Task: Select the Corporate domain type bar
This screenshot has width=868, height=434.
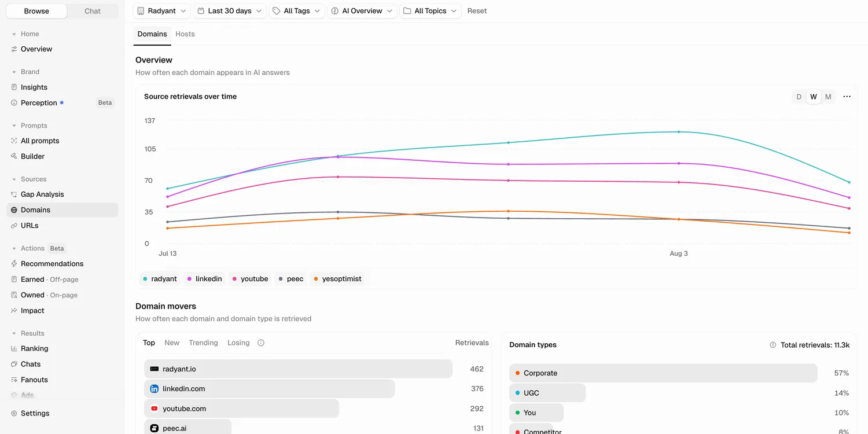Action: 663,373
